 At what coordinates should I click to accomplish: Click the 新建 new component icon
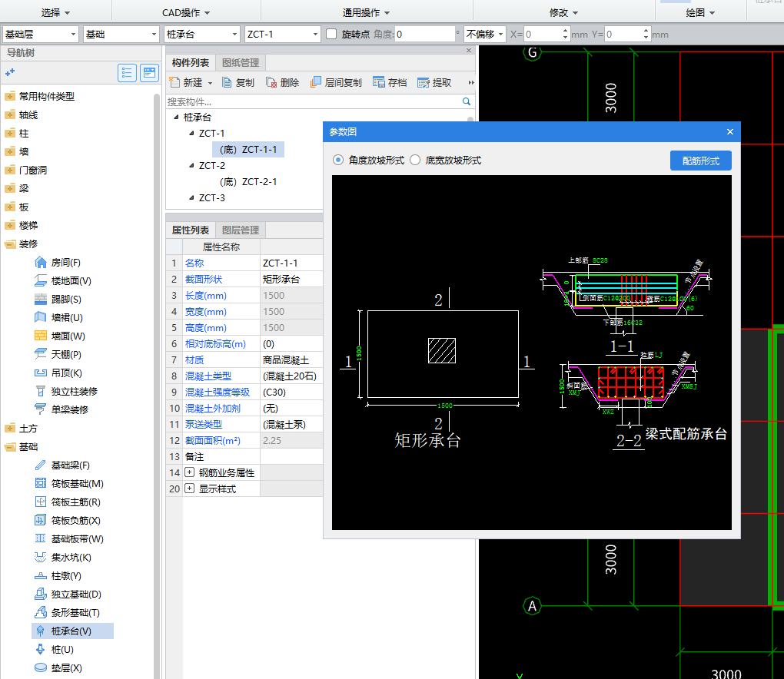pyautogui.click(x=174, y=82)
